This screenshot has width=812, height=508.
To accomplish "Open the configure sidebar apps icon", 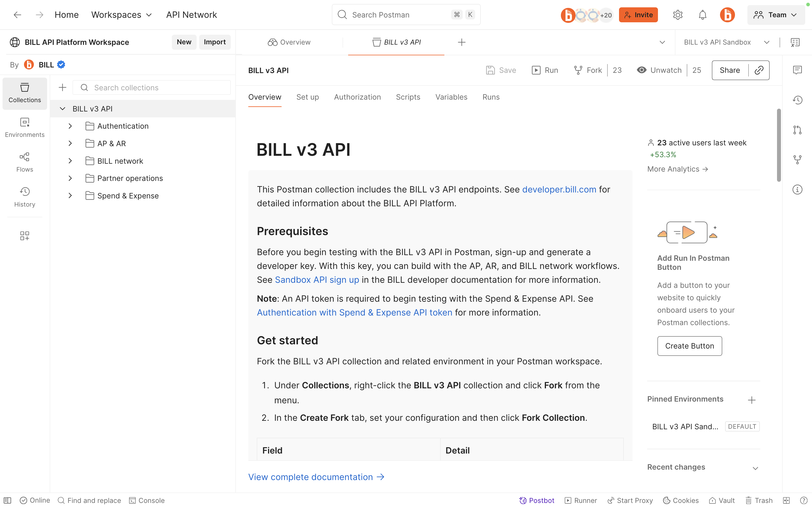I will tap(25, 236).
